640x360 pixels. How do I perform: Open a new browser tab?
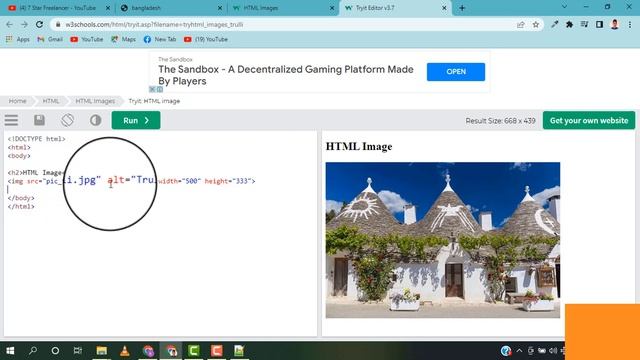[462, 8]
